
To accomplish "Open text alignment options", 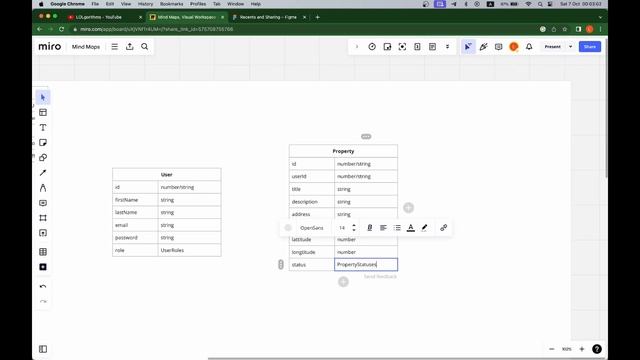I will point(383,228).
